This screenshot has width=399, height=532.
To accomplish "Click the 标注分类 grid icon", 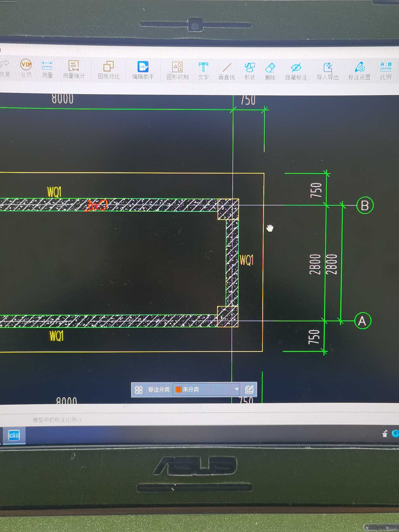I will pyautogui.click(x=139, y=390).
